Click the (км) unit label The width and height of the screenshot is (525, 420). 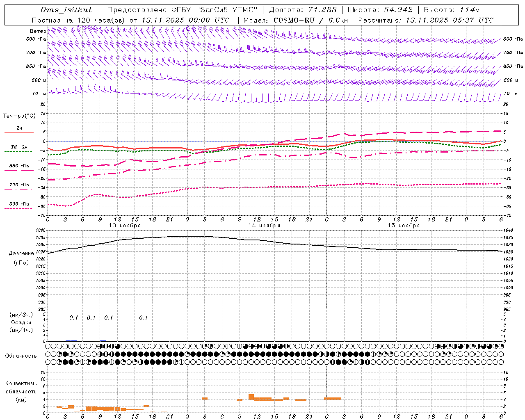(21, 399)
